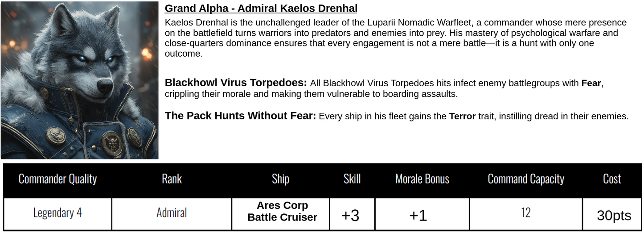Select the 30pts cost cell
The width and height of the screenshot is (644, 233).
tap(614, 216)
